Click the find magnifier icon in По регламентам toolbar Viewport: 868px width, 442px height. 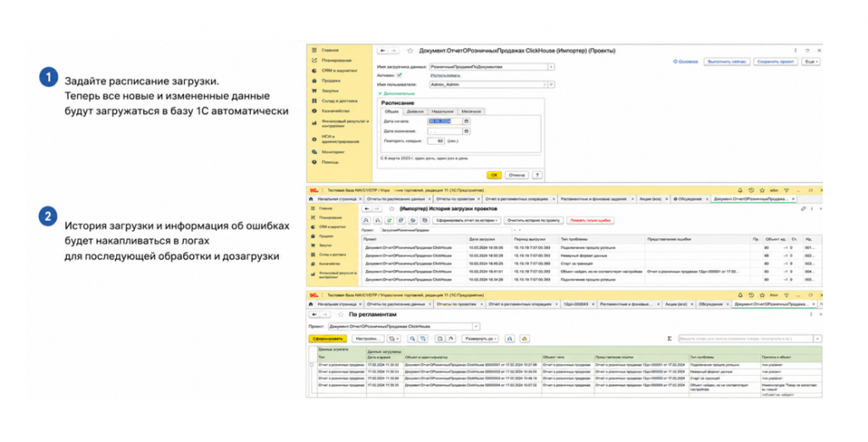click(412, 339)
